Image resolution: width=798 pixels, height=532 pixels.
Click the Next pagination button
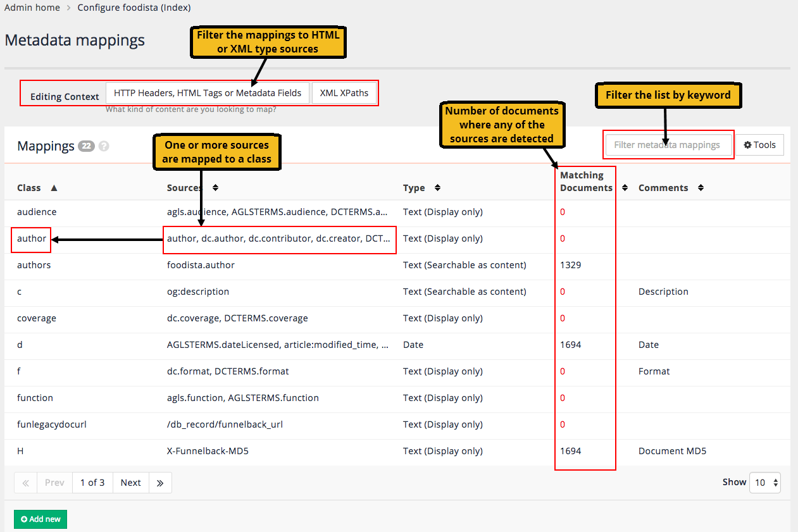pyautogui.click(x=130, y=482)
